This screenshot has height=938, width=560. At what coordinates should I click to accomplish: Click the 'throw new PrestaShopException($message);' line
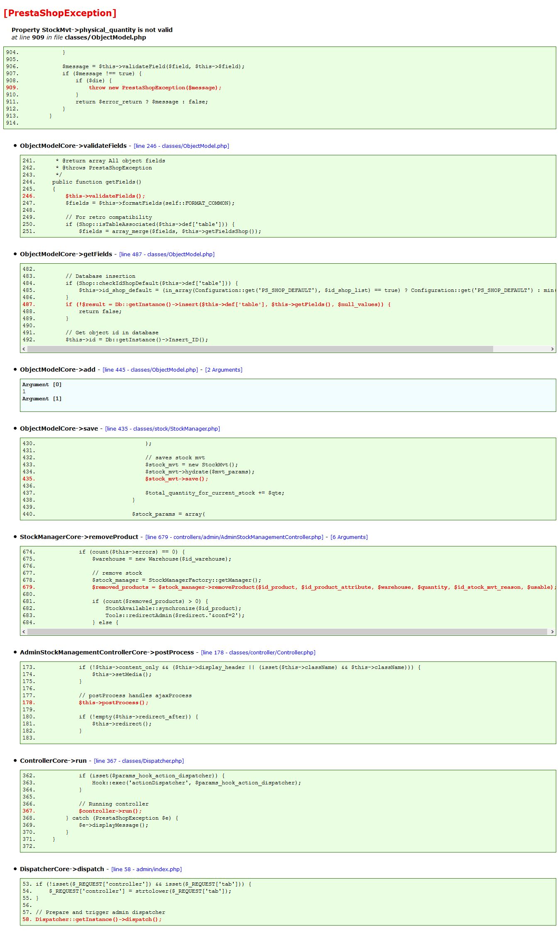[x=155, y=88]
